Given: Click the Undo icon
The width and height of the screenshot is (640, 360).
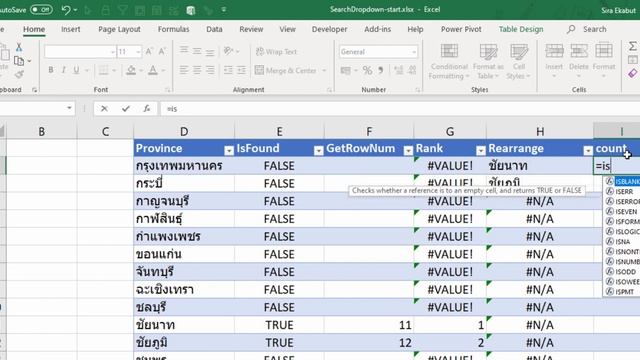Looking at the screenshot, I should coord(65,10).
